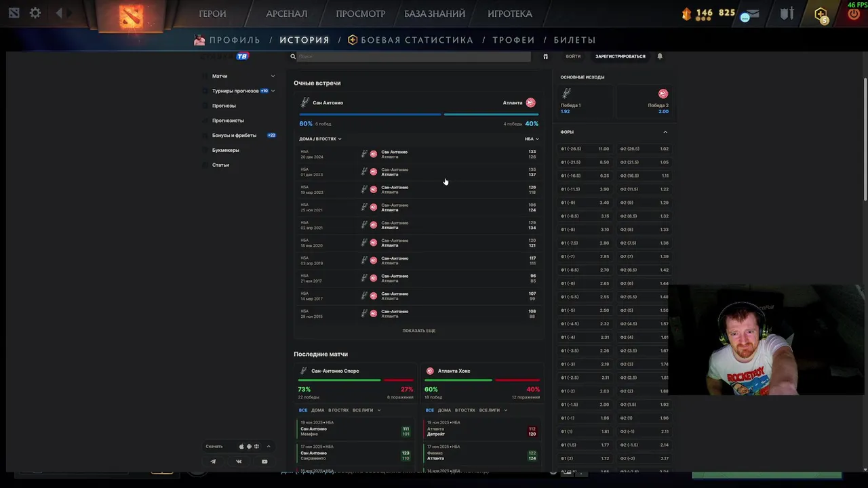Viewport: 868px width, 488px height.
Task: Click Atlanta Hawks logo in head-to-head header
Action: pyautogui.click(x=530, y=103)
